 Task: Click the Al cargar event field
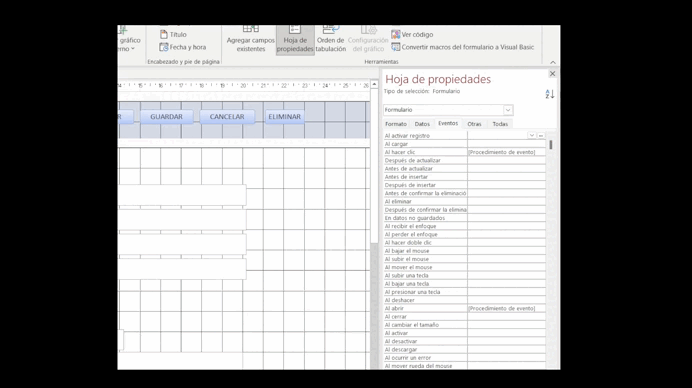tap(506, 144)
